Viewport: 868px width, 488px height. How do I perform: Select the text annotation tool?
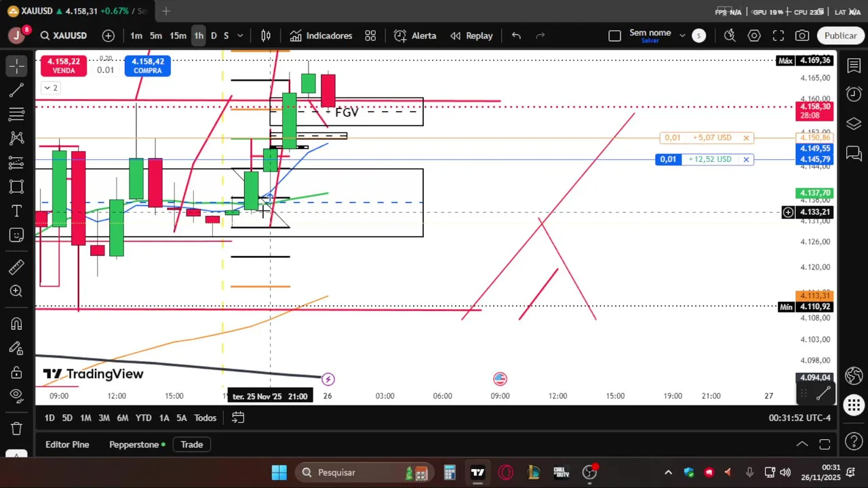17,211
